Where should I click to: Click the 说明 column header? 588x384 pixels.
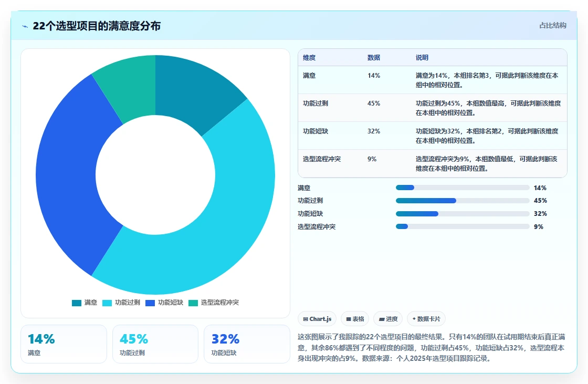coord(422,58)
